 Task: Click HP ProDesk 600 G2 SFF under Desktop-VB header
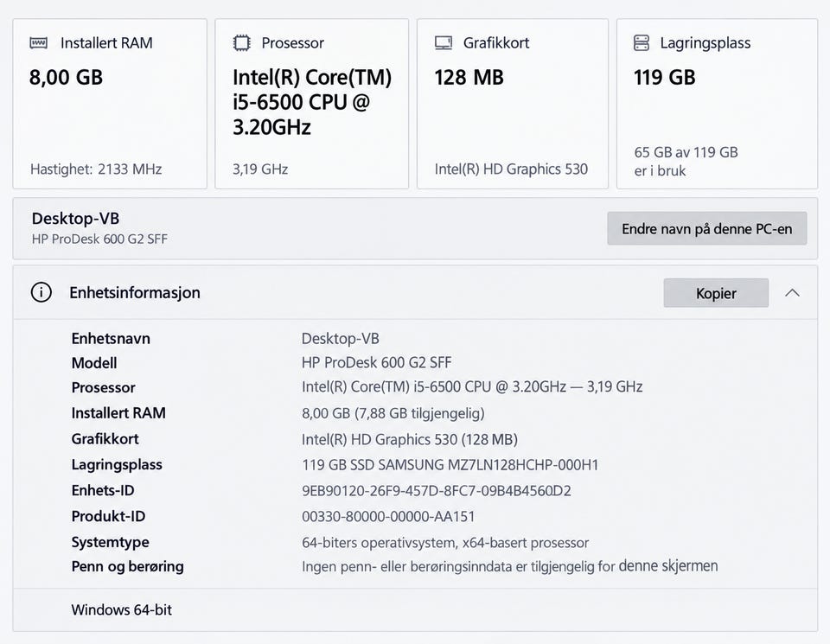click(x=99, y=239)
